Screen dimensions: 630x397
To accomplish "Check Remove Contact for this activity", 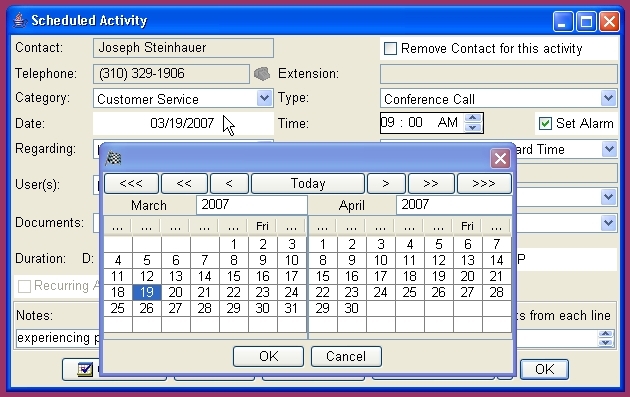I will pos(390,49).
